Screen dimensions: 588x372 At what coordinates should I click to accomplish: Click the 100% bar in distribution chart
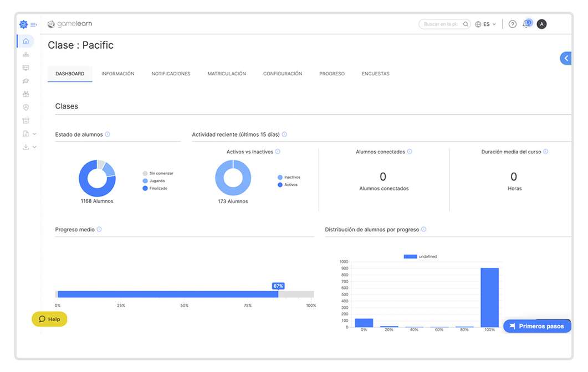pos(490,297)
